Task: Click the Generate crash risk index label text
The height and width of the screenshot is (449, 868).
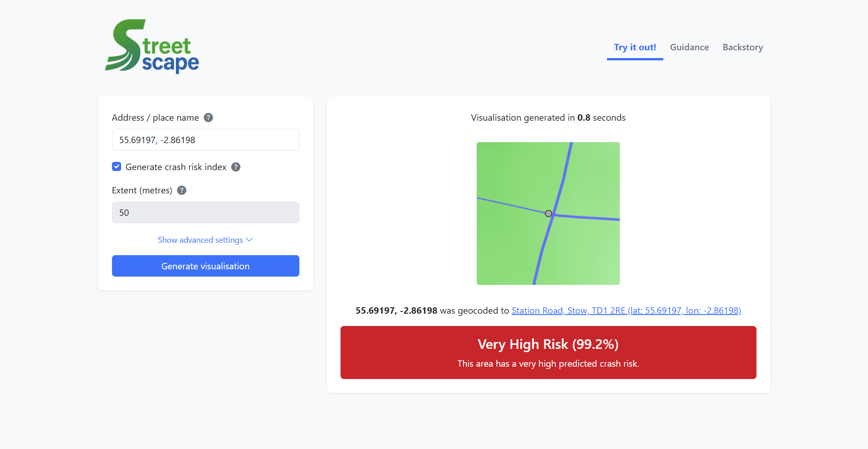Action: 176,167
